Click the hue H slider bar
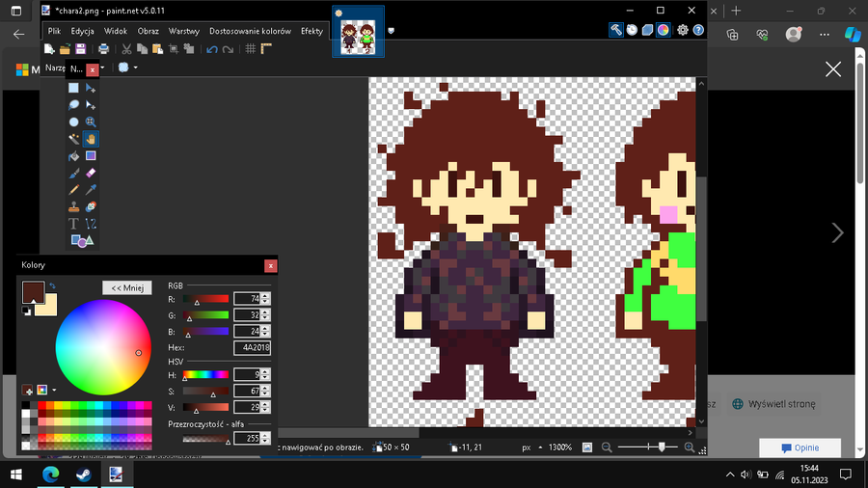The width and height of the screenshot is (868, 488). coord(205,374)
